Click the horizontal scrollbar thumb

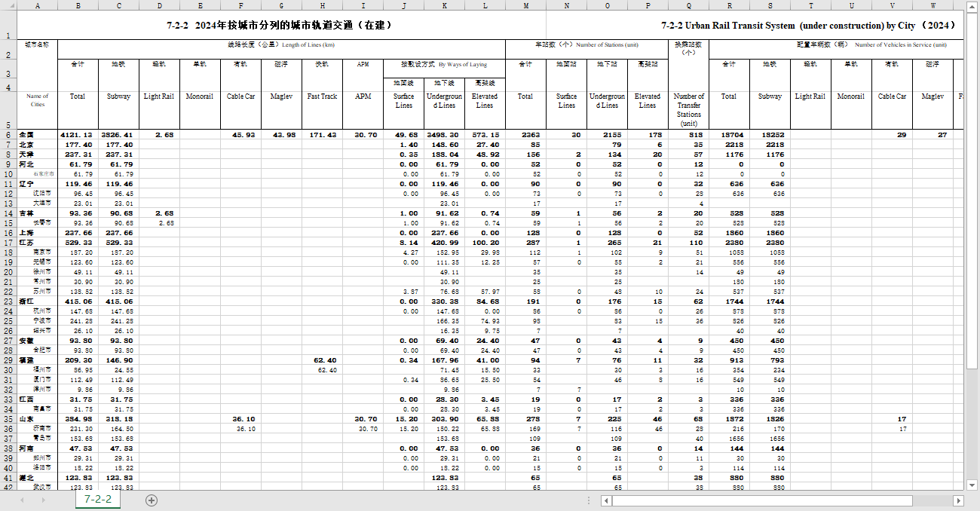761,500
